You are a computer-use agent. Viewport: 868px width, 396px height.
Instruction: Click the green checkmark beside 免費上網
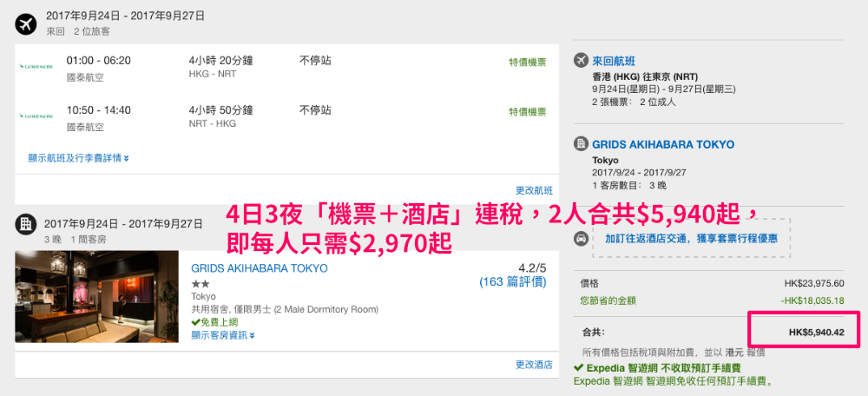[x=194, y=322]
